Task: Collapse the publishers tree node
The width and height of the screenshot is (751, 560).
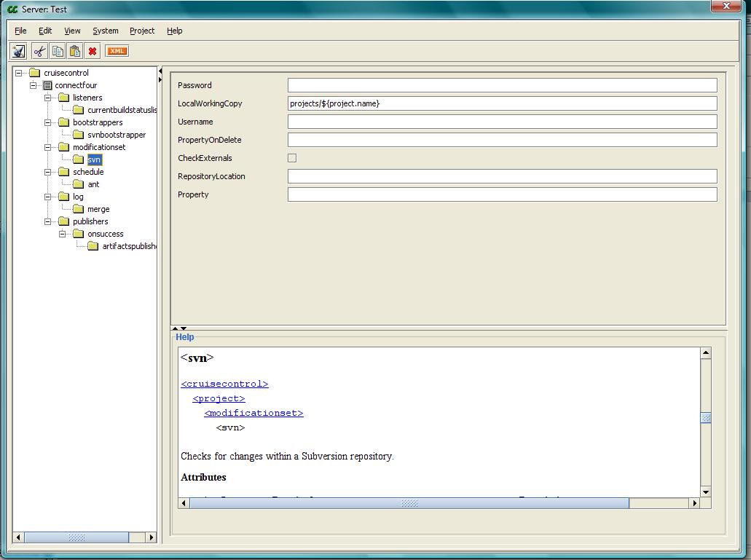Action: [x=48, y=221]
